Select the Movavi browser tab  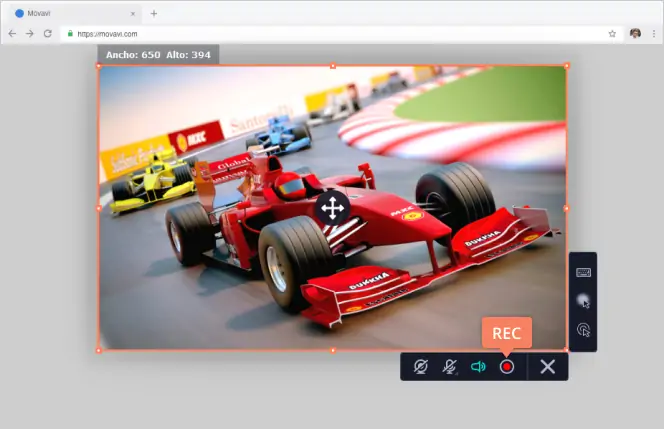(74, 13)
